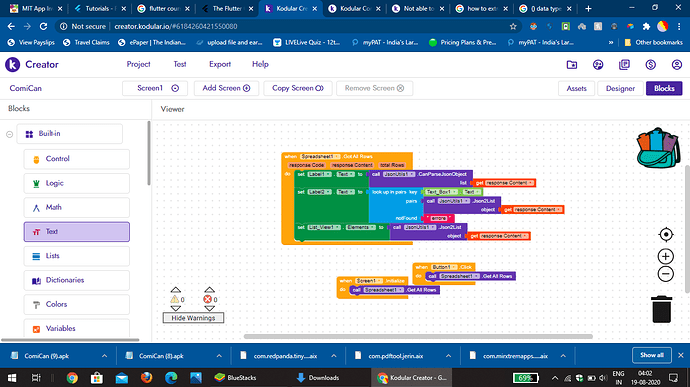The width and height of the screenshot is (690, 387).
Task: Expand the ComiCan (9).apk download options
Action: click(x=104, y=356)
